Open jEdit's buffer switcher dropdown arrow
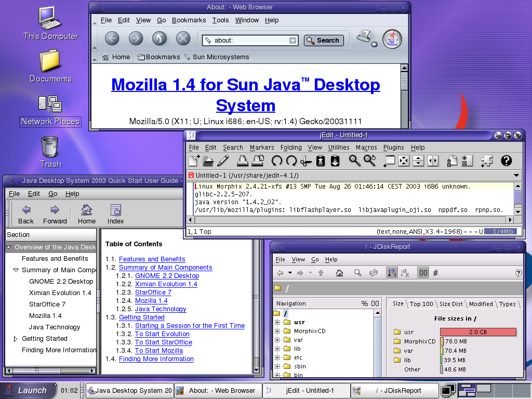The image size is (532, 399). click(x=516, y=176)
